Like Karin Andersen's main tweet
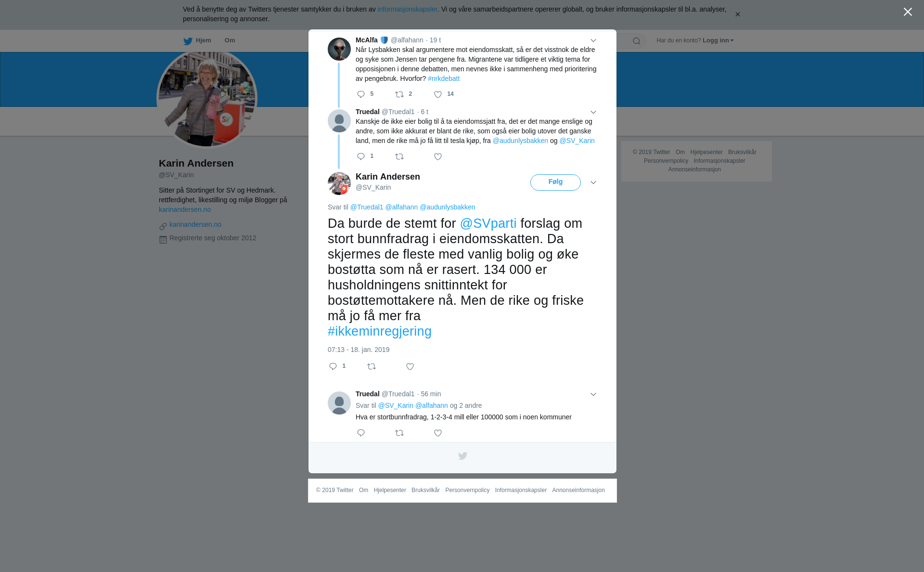This screenshot has width=924, height=572. coord(410,366)
